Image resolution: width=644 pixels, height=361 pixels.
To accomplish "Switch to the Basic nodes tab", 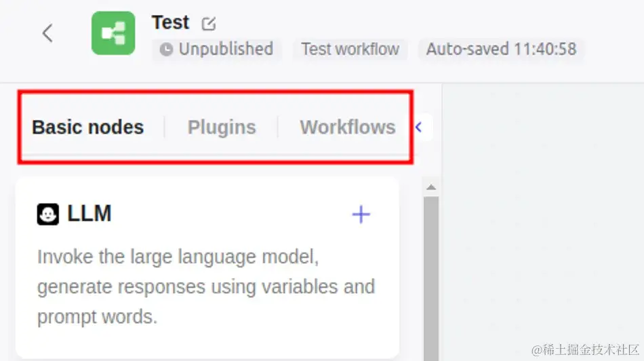I will (88, 127).
